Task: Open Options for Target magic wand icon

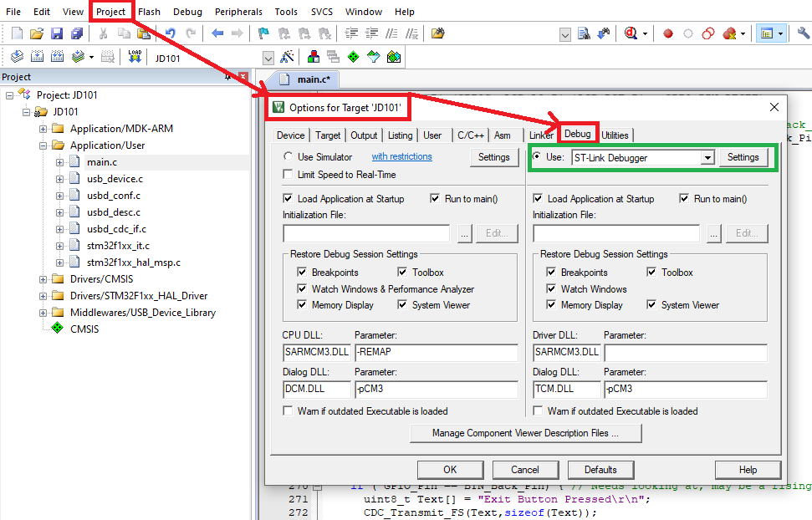Action: [287, 57]
